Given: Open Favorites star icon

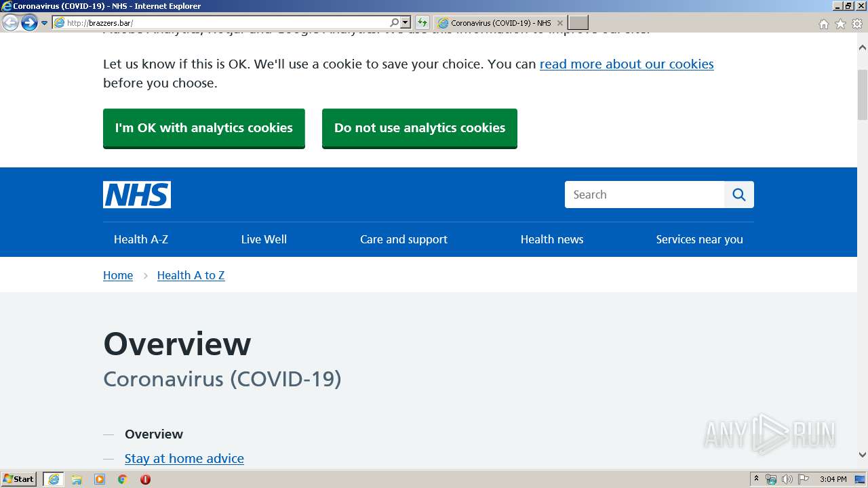Looking at the screenshot, I should click(840, 24).
